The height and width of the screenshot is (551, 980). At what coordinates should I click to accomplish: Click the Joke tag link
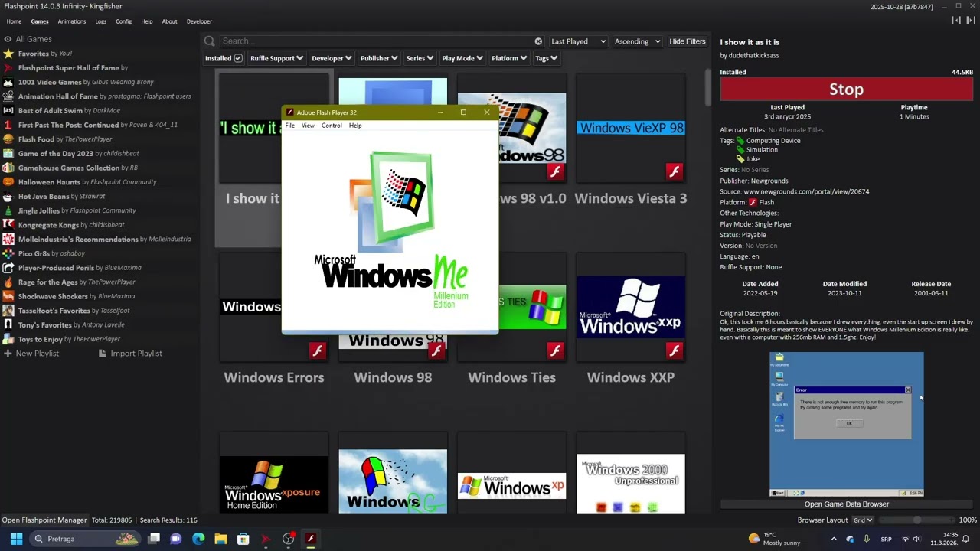click(x=753, y=159)
